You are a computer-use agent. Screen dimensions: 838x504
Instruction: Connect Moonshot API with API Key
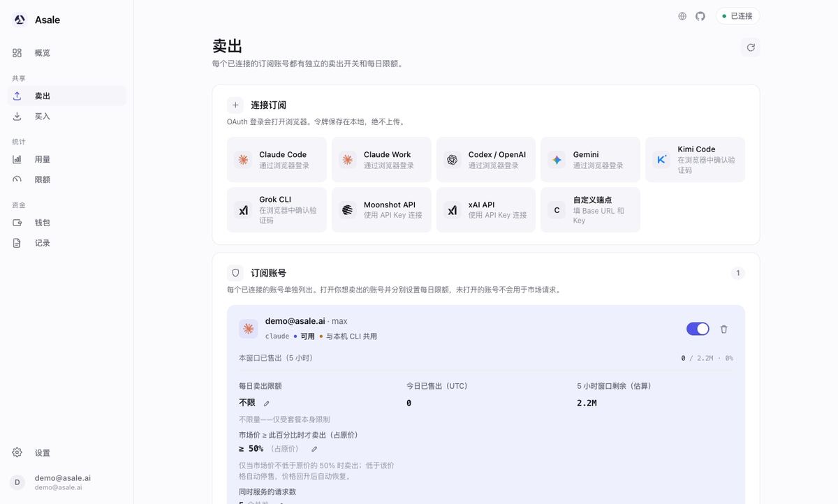[381, 209]
